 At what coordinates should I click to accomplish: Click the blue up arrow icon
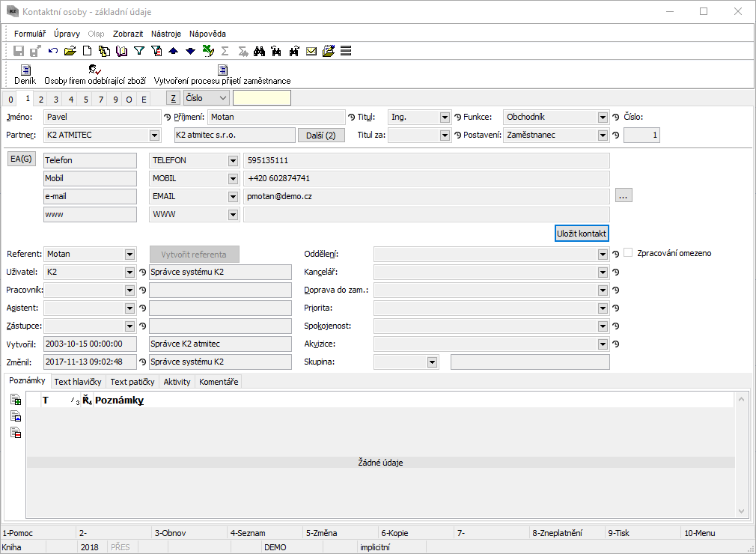[174, 51]
